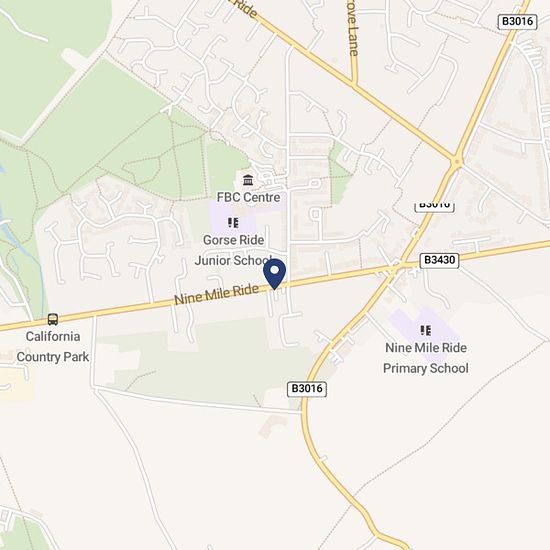The width and height of the screenshot is (550, 550).
Task: Click the Nine Mile Ride and B3016 crossroads
Action: pyautogui.click(x=396, y=269)
